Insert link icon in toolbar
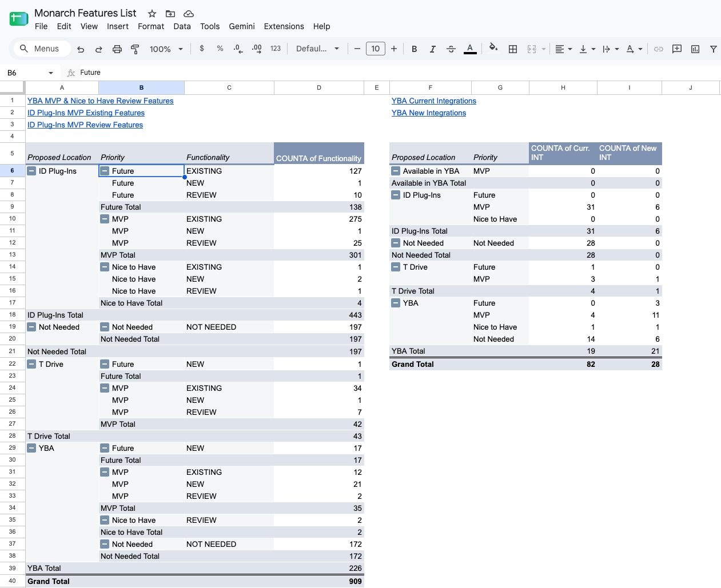The image size is (721, 588). (659, 49)
